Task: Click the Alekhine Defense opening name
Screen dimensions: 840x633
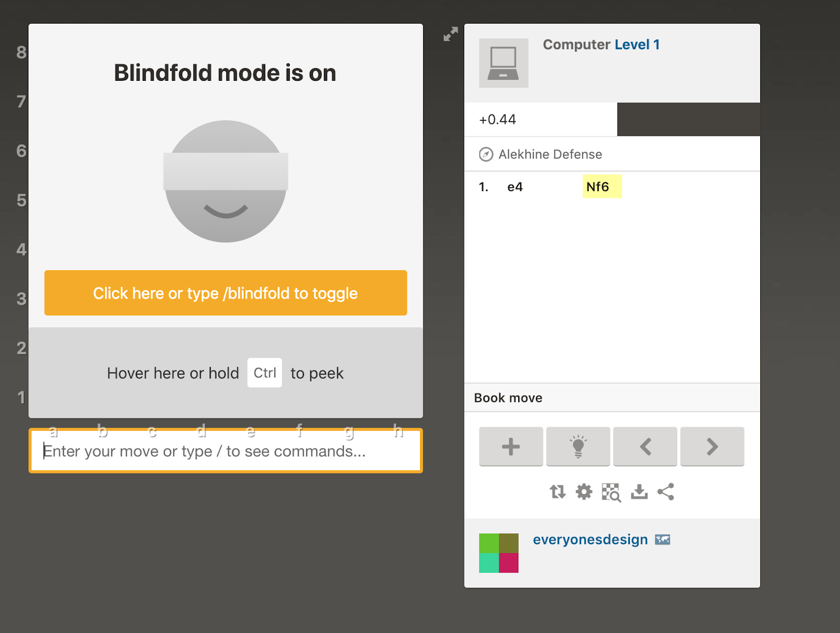Action: [x=550, y=154]
